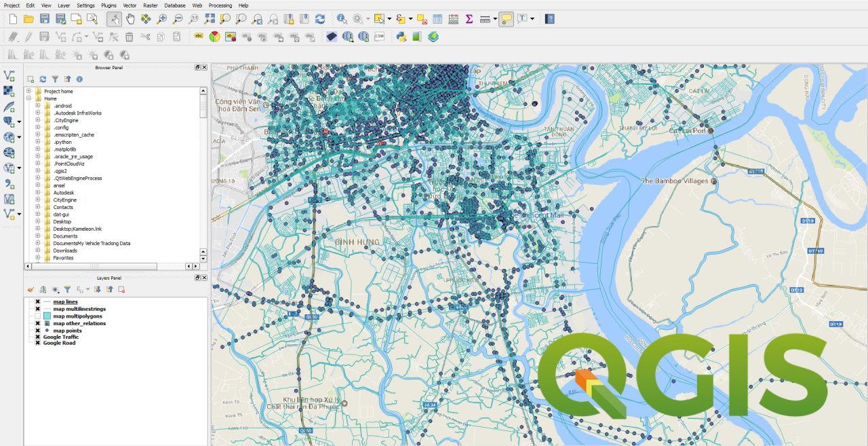Open the Layer menu

tap(64, 5)
